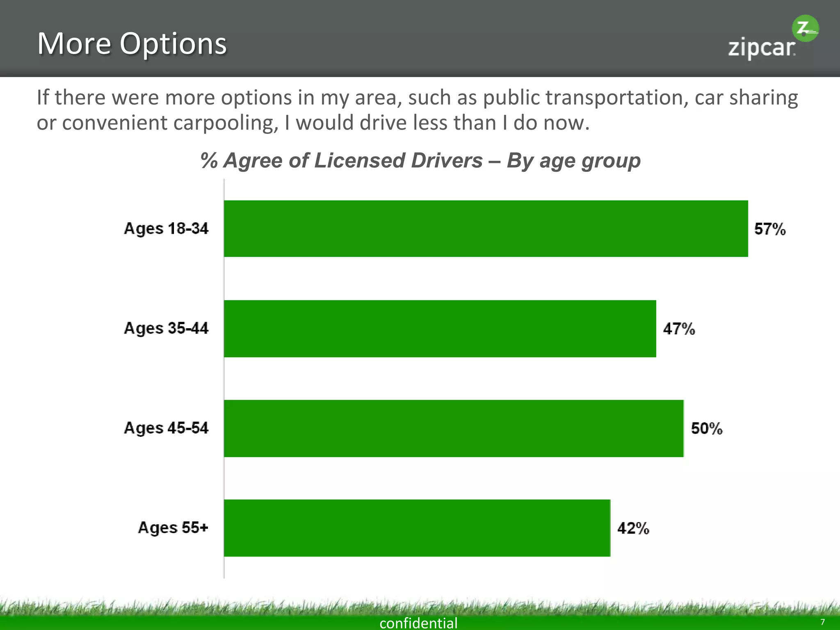Select the "% Agree of Licensed Drivers" chart title

[420, 160]
